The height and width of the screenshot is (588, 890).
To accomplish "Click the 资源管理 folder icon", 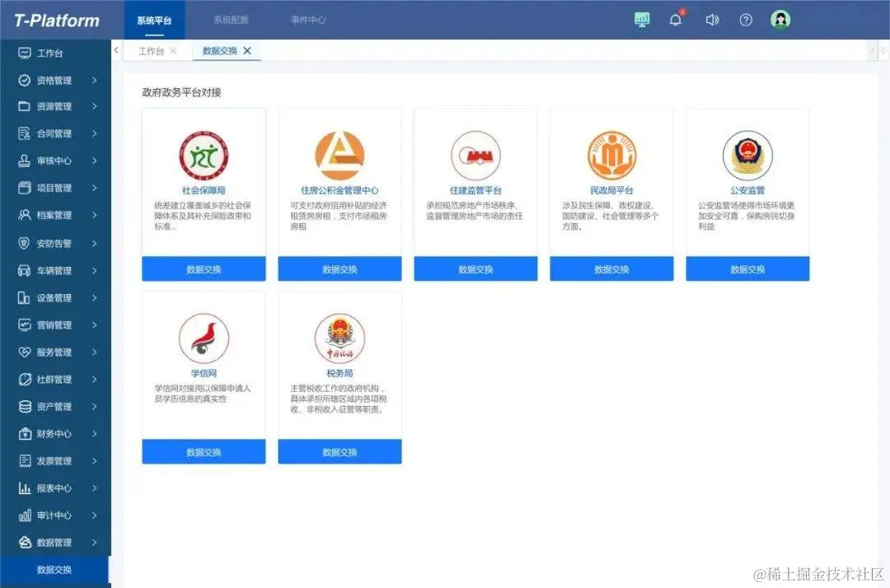I will 25,106.
